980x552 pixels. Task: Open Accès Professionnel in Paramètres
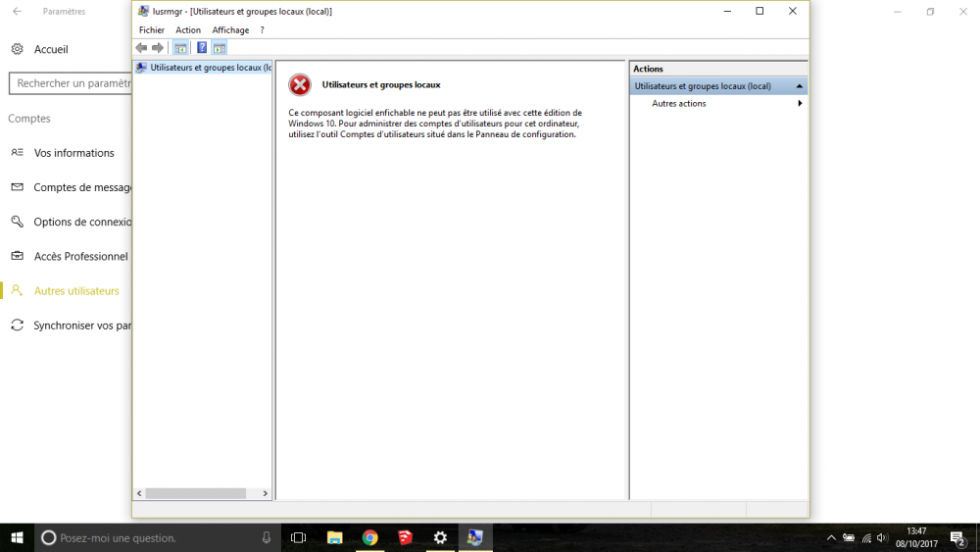tap(80, 256)
